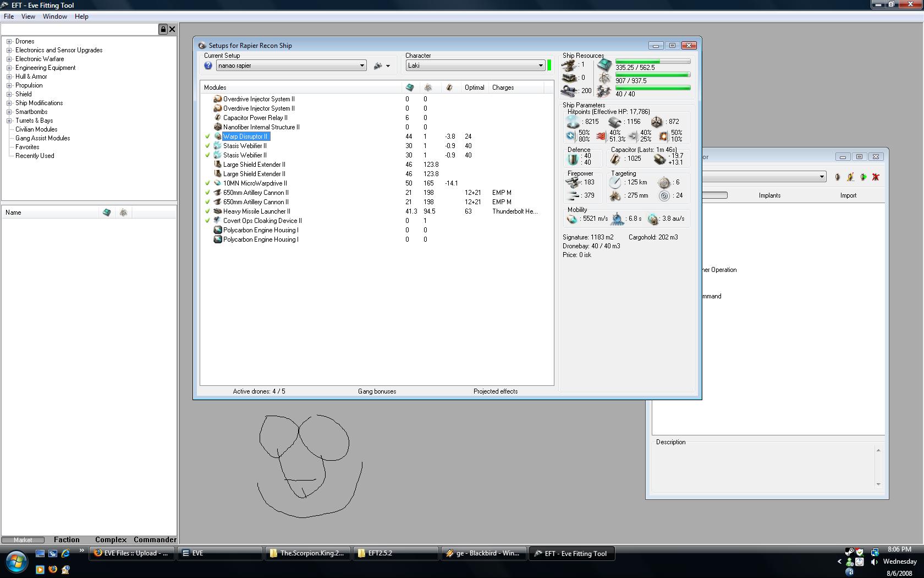924x578 pixels.
Task: Open the Current Setup dropdown (nanao rapier)
Action: [x=291, y=66]
